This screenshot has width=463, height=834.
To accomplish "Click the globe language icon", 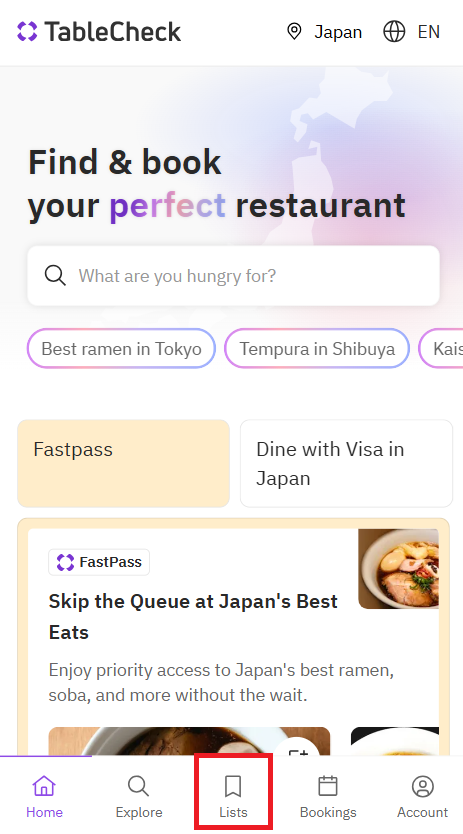I will 394,32.
